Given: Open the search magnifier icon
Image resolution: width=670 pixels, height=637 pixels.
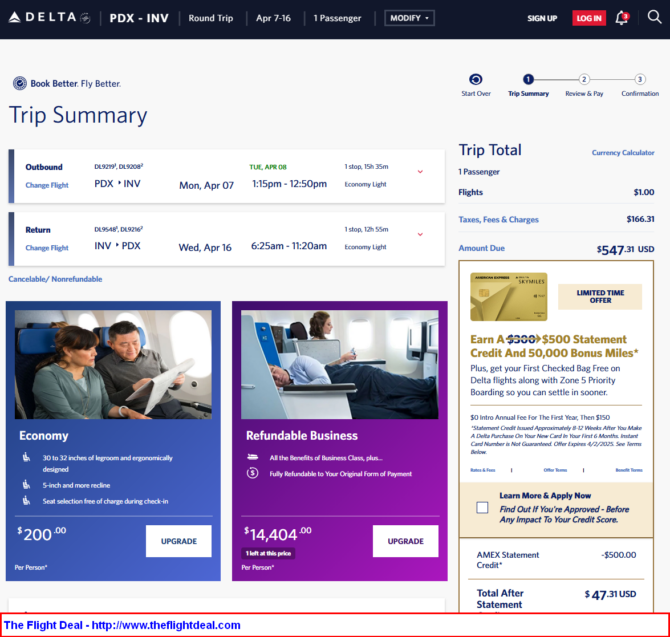Looking at the screenshot, I should click(654, 17).
